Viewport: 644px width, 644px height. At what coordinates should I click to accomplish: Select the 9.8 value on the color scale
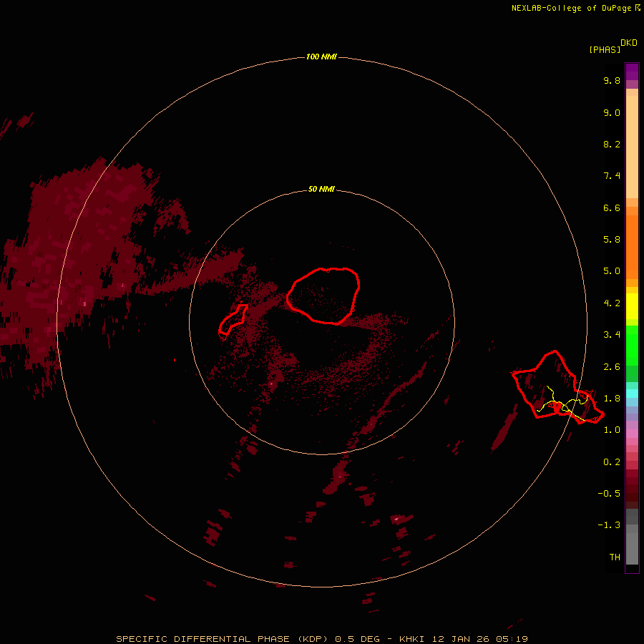[612, 80]
